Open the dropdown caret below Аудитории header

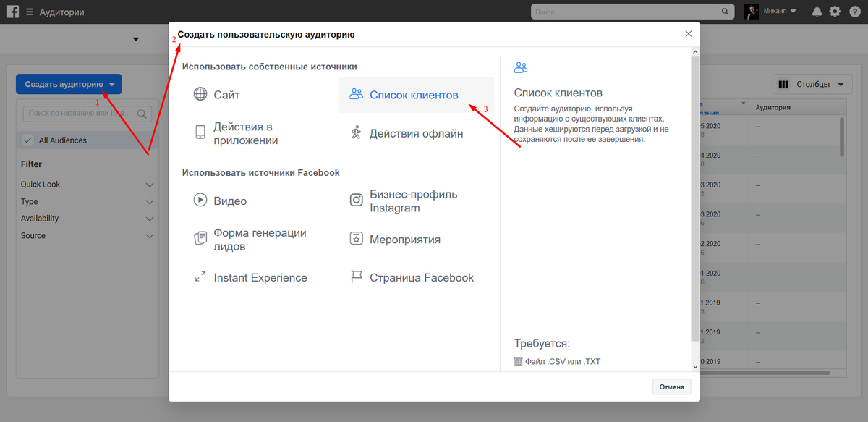coord(136,39)
